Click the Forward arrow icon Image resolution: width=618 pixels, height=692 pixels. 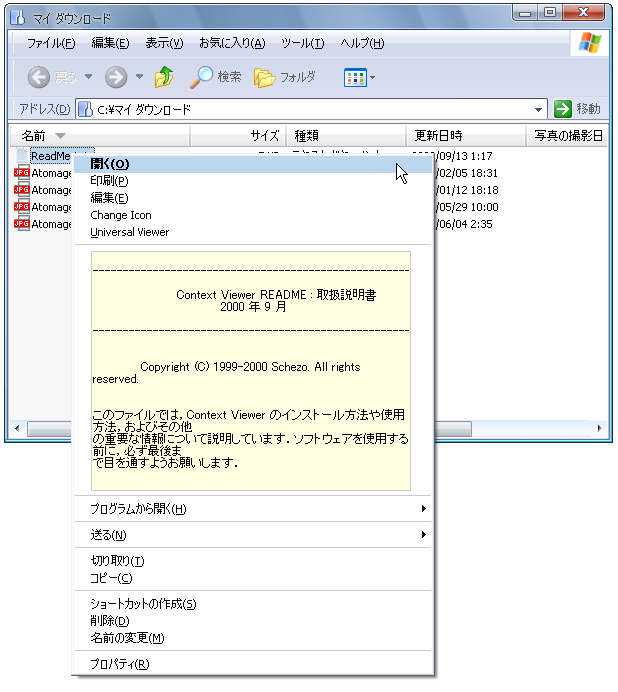(x=116, y=78)
